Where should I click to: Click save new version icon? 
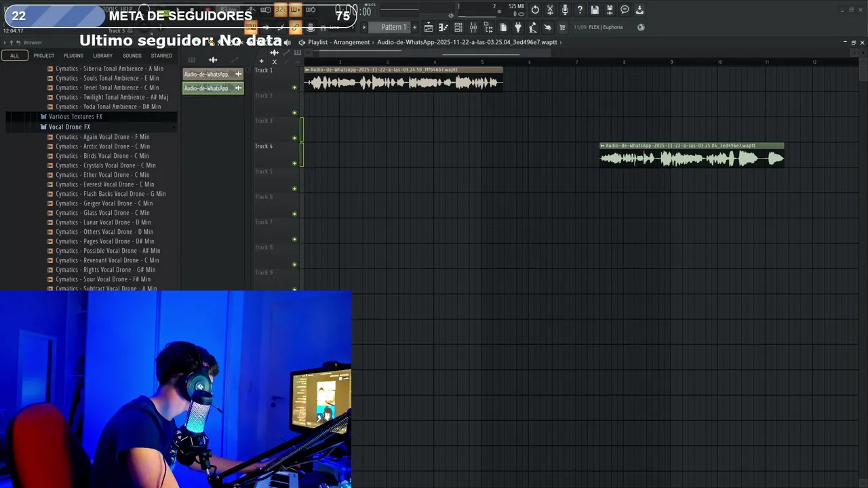[610, 9]
